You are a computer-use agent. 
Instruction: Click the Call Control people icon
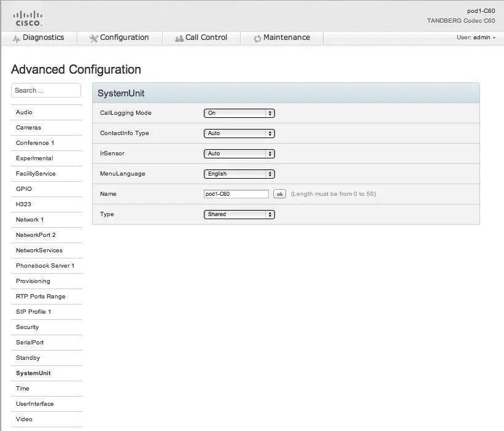coord(179,39)
